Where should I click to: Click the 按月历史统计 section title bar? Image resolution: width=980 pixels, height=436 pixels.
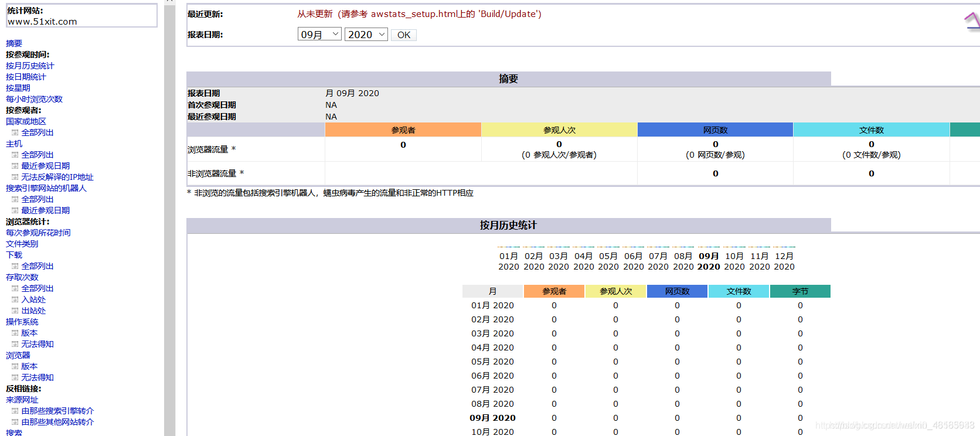(x=509, y=225)
